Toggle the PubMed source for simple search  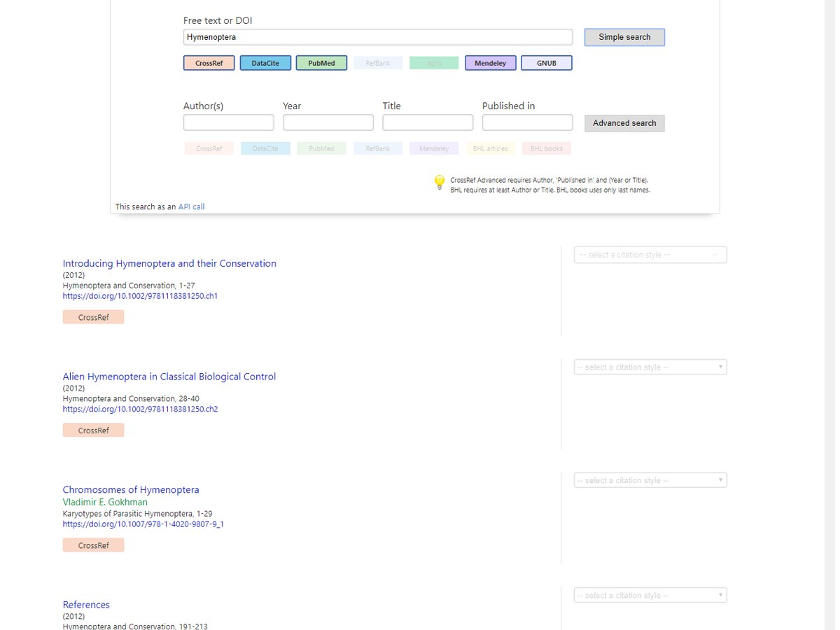321,63
